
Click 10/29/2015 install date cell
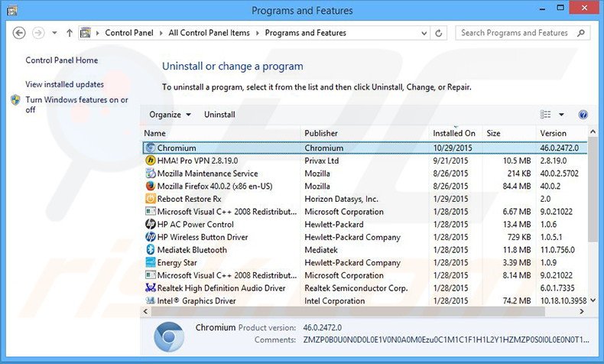[452, 148]
